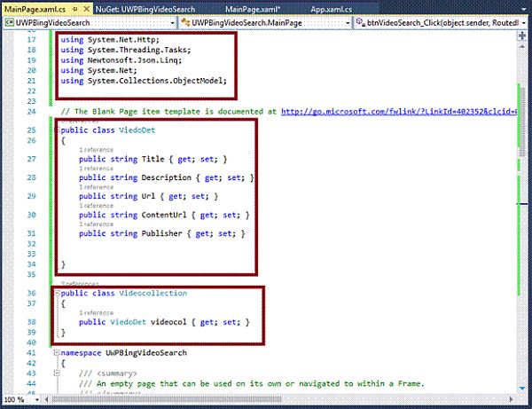The width and height of the screenshot is (532, 409).
Task: Open the 100 % zoom level dropdown
Action: point(37,399)
